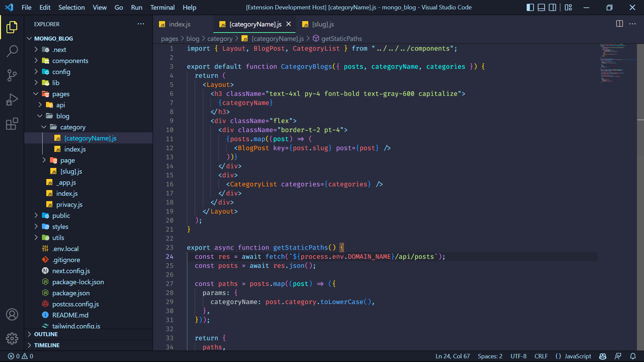Open postcss.config.js file
The image size is (644, 362).
[75, 304]
